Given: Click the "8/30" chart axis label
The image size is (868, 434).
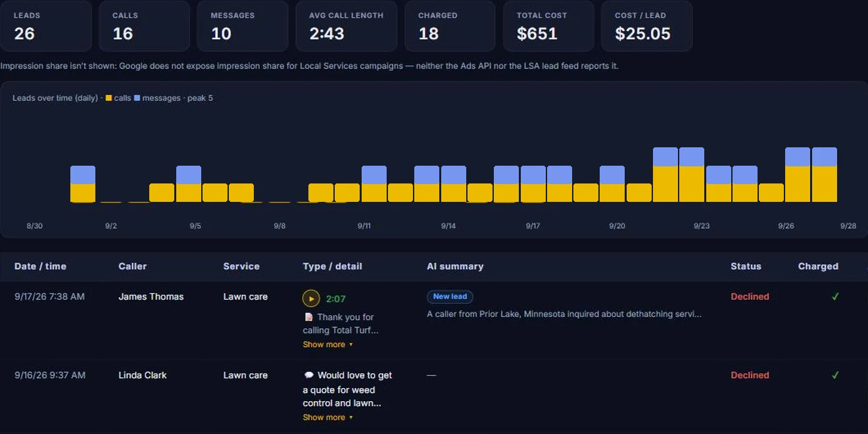Looking at the screenshot, I should click(x=34, y=226).
